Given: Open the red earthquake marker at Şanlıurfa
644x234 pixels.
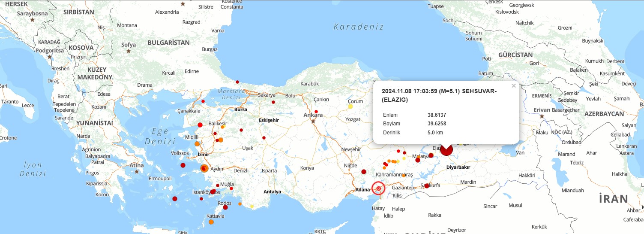Looking at the screenshot, I should pos(426,186).
